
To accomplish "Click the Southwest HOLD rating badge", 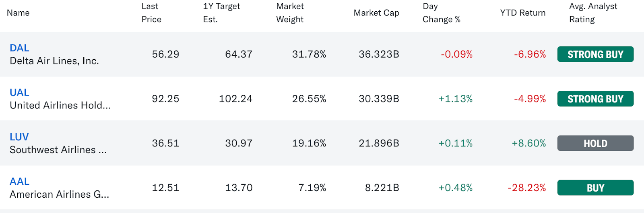I will (x=595, y=143).
